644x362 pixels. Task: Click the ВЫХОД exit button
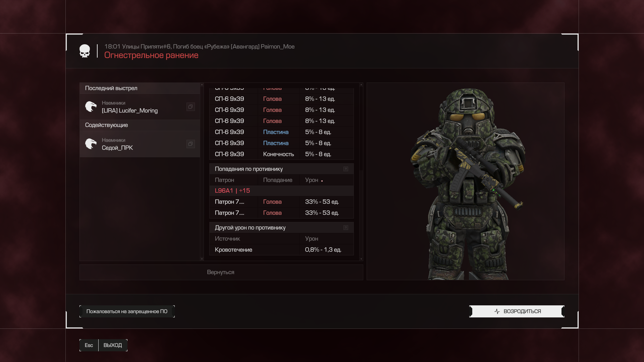113,345
